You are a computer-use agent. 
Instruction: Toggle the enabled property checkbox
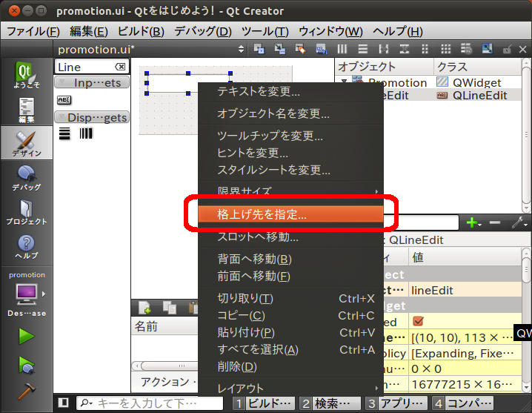click(x=418, y=322)
